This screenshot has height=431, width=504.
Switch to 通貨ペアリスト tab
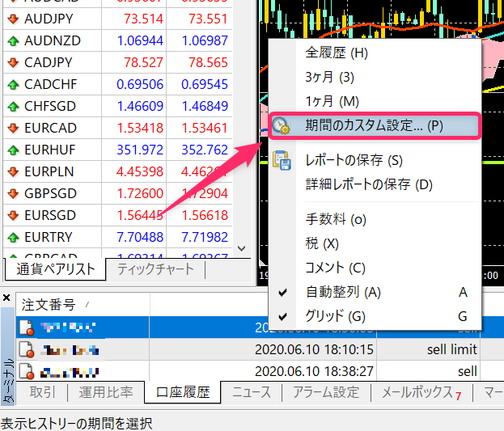click(x=56, y=269)
